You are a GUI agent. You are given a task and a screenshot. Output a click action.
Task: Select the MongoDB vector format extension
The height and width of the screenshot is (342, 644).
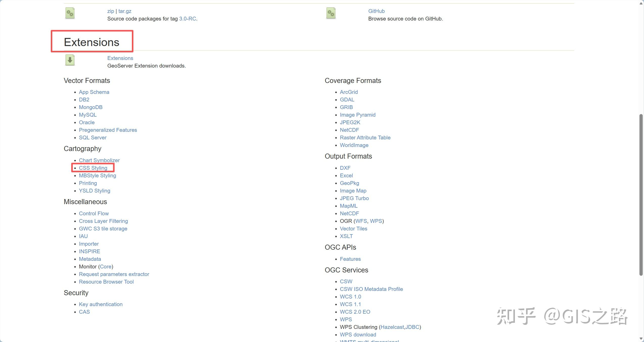click(x=90, y=107)
